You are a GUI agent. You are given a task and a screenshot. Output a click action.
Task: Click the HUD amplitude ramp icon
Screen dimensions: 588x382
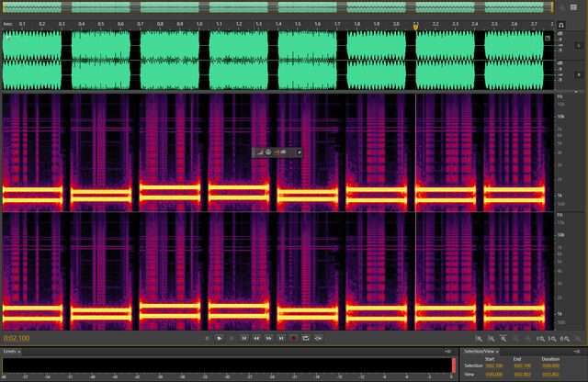(259, 152)
